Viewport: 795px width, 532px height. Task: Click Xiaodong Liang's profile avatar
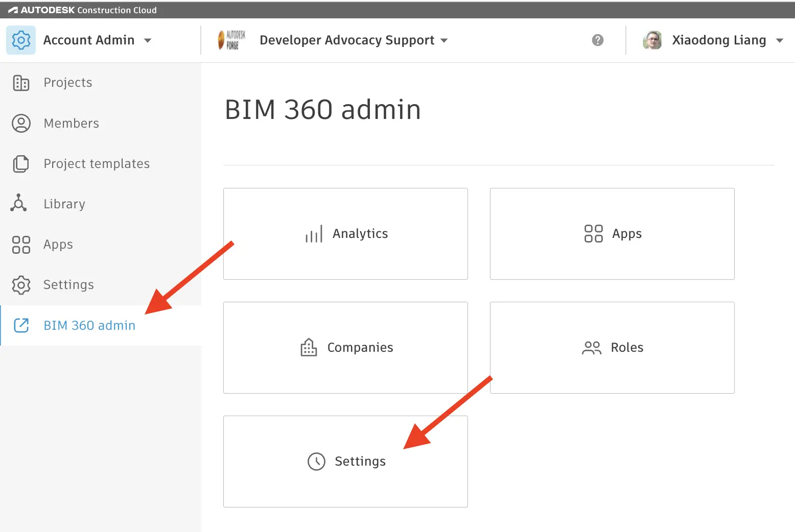pos(652,40)
